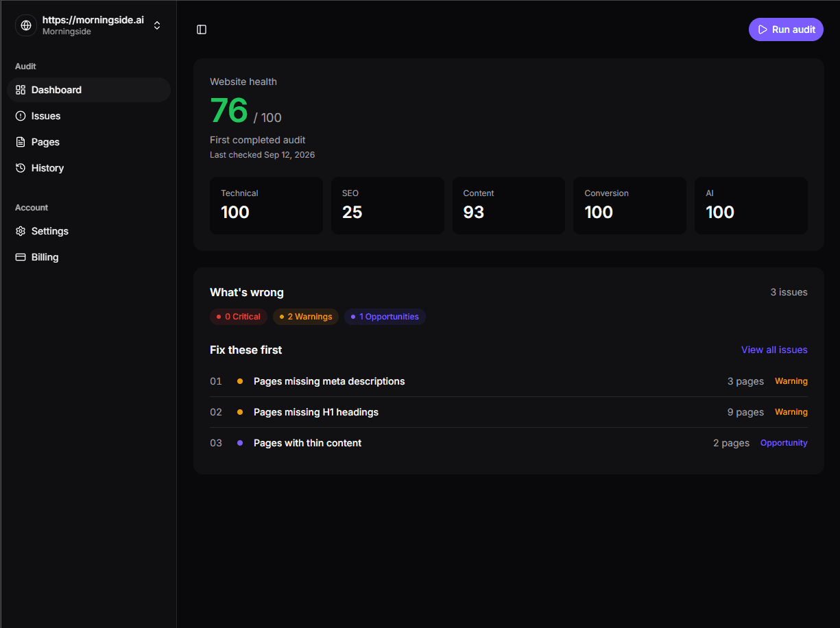Click the '9 pages' count
Viewport: 840px width, 628px height.
point(745,412)
